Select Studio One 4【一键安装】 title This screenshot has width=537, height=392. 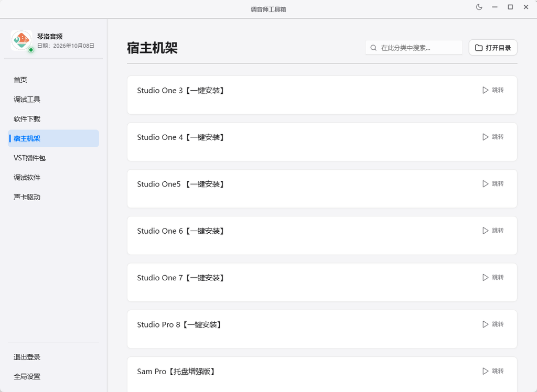pyautogui.click(x=182, y=137)
